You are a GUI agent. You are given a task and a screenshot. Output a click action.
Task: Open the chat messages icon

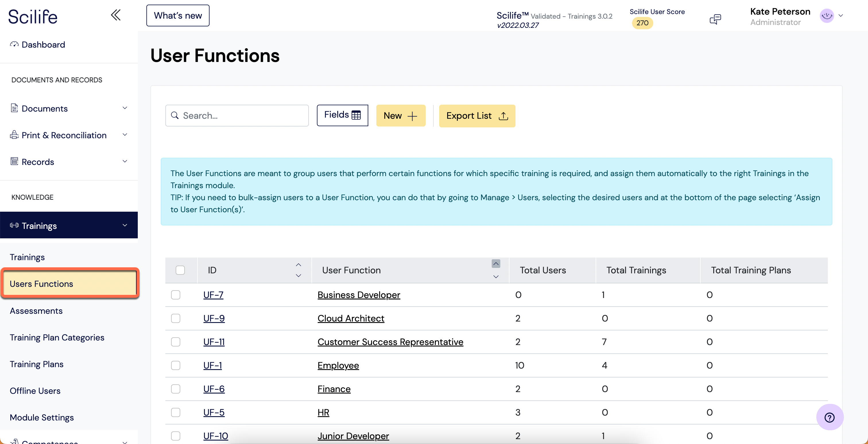[715, 19]
